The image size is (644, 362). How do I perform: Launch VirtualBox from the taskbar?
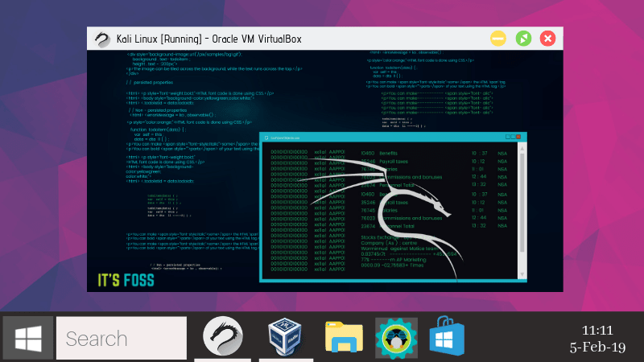(x=283, y=337)
